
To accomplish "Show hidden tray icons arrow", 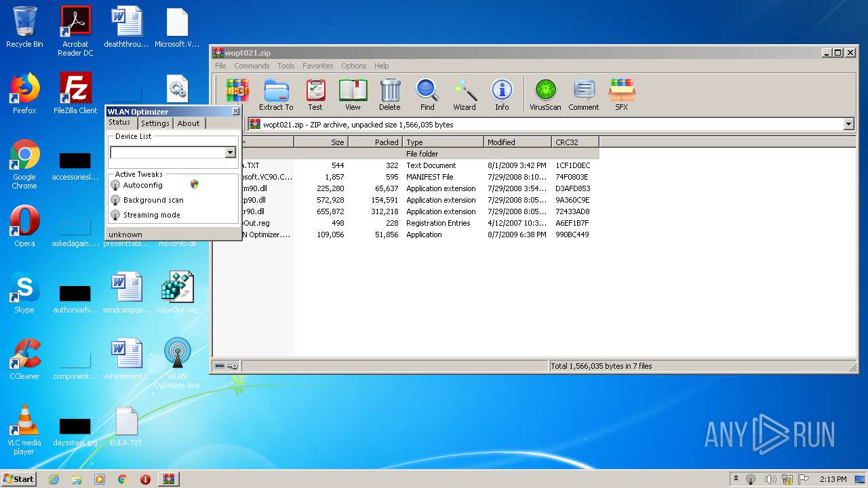I will (x=736, y=479).
